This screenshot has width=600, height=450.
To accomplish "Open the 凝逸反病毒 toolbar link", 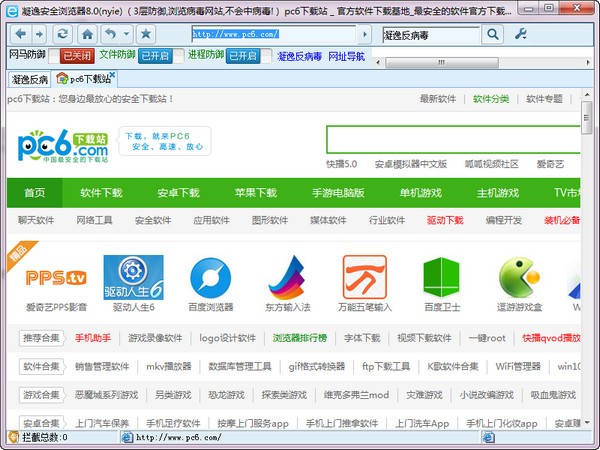I will click(299, 57).
